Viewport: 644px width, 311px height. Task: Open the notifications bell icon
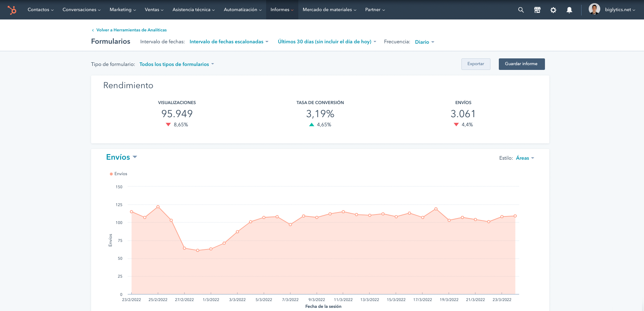pos(569,10)
